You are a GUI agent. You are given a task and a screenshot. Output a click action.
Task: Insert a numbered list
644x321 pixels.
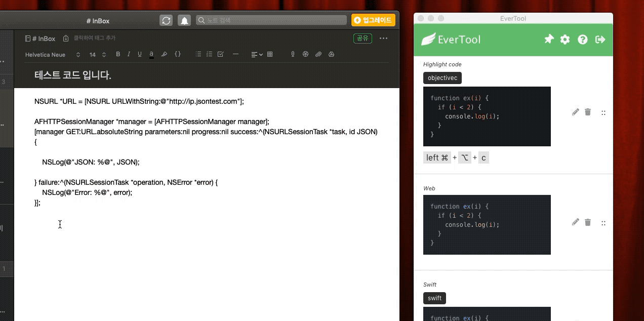click(x=210, y=54)
